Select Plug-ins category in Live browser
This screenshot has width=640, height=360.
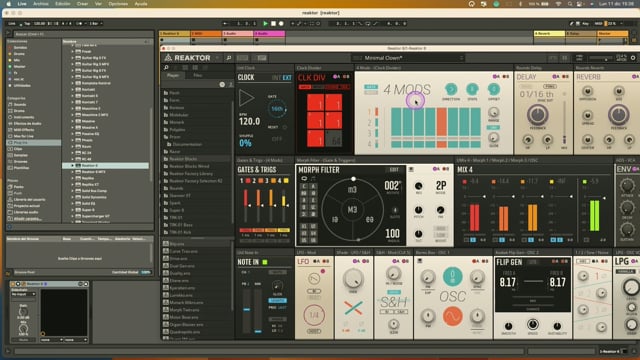34,143
